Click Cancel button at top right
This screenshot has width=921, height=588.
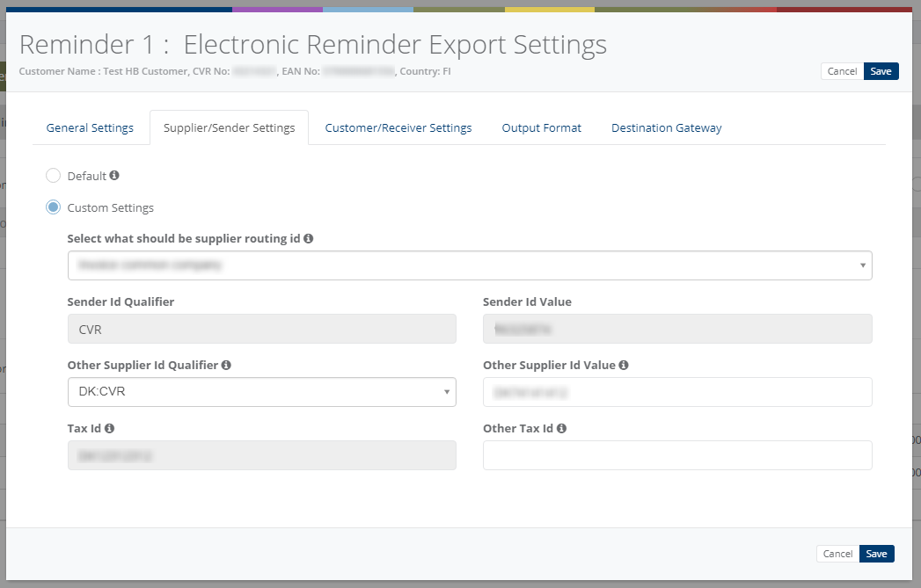click(x=843, y=71)
